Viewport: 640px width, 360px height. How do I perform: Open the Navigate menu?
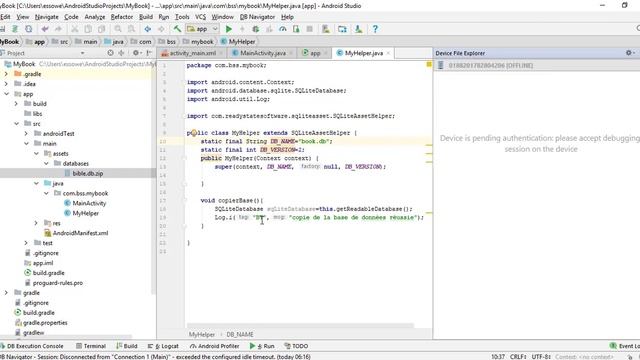click(x=47, y=17)
